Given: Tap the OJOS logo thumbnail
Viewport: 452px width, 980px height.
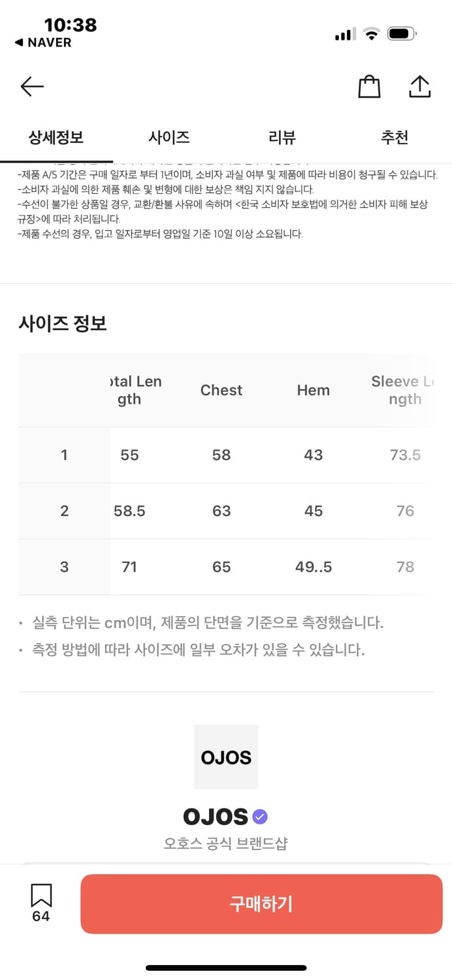Looking at the screenshot, I should click(226, 757).
